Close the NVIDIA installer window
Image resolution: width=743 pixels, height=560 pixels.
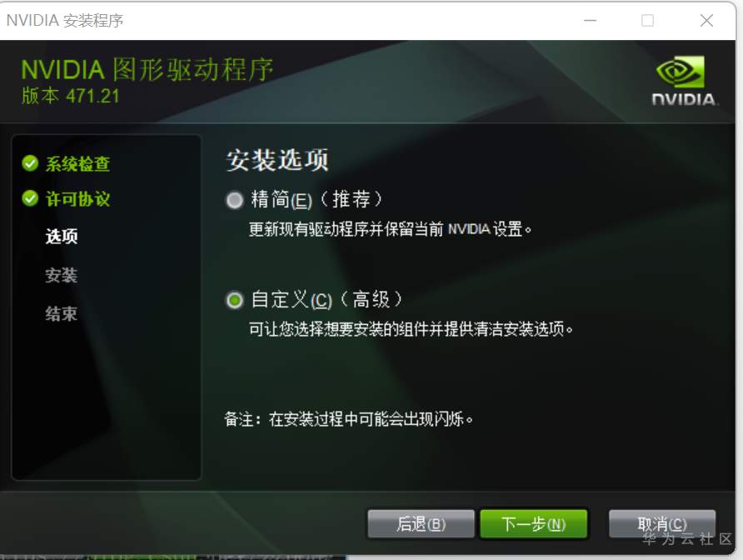click(x=706, y=20)
